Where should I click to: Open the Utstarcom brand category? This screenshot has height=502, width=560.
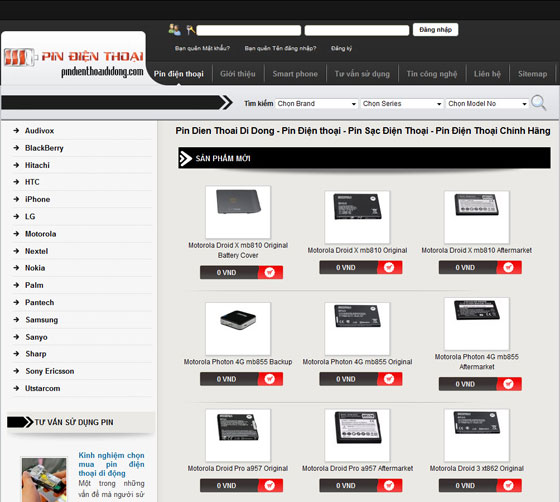click(x=42, y=388)
